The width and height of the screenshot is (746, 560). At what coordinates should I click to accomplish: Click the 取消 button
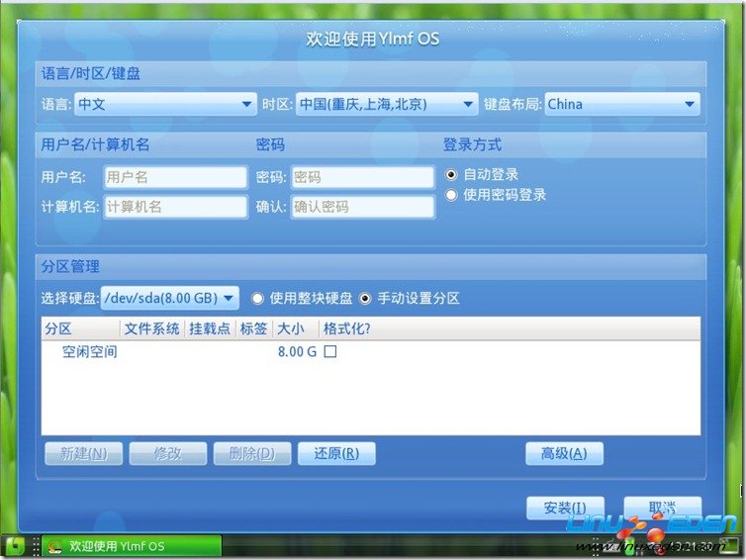(x=662, y=509)
